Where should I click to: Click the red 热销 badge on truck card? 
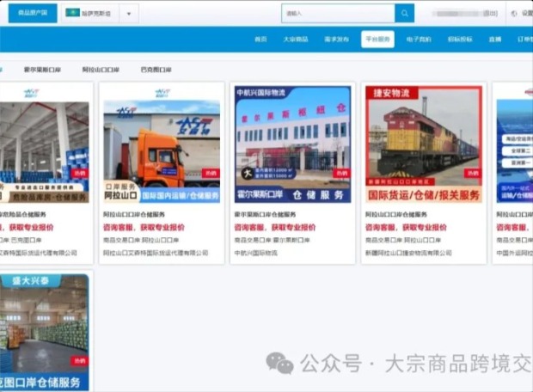click(x=211, y=174)
